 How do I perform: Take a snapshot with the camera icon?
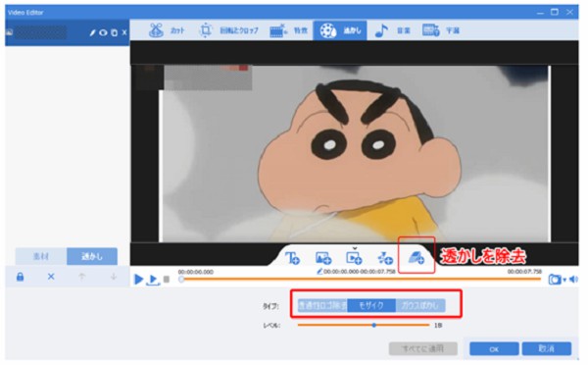pos(555,280)
